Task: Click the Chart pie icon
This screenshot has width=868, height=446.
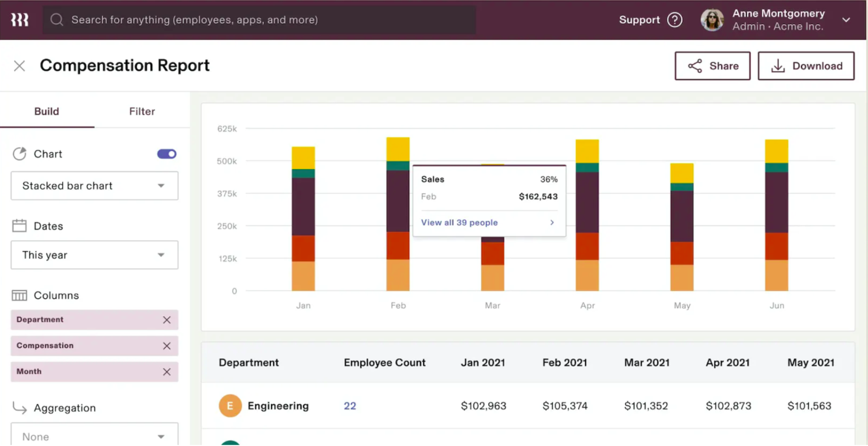Action: coord(19,154)
